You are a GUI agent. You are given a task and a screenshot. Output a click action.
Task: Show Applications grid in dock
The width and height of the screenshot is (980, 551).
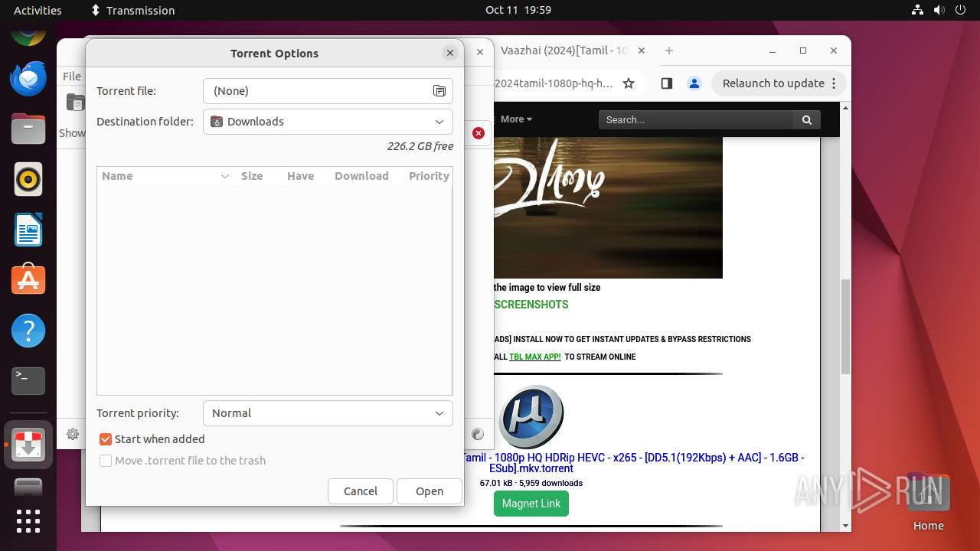[28, 521]
